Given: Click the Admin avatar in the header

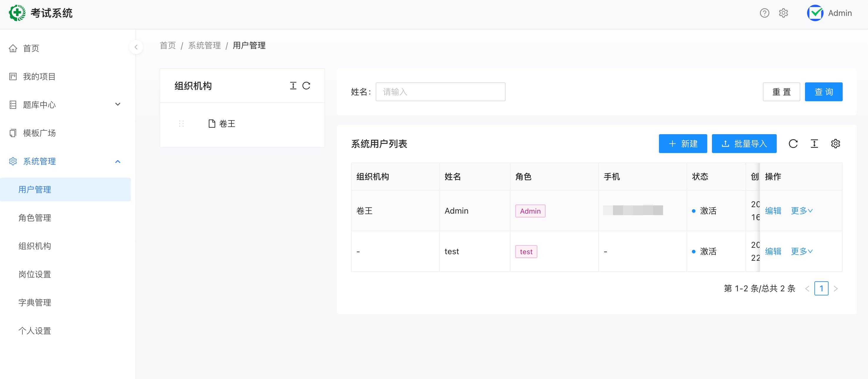Looking at the screenshot, I should pyautogui.click(x=815, y=13).
